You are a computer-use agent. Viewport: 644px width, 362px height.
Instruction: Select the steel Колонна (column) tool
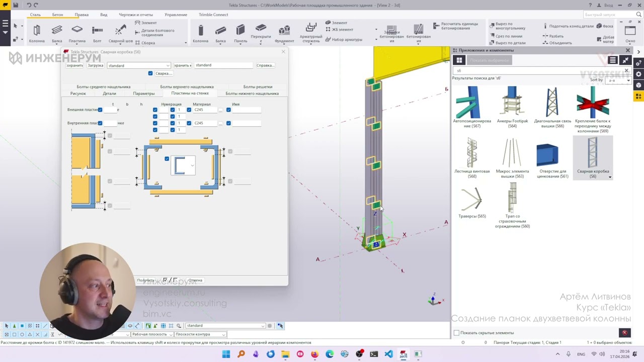(x=37, y=34)
